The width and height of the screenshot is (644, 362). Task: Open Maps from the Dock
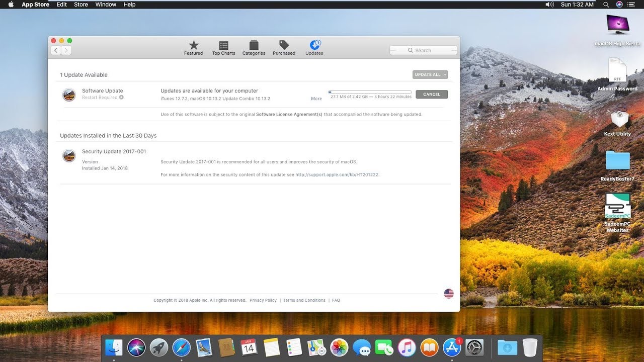(x=316, y=347)
